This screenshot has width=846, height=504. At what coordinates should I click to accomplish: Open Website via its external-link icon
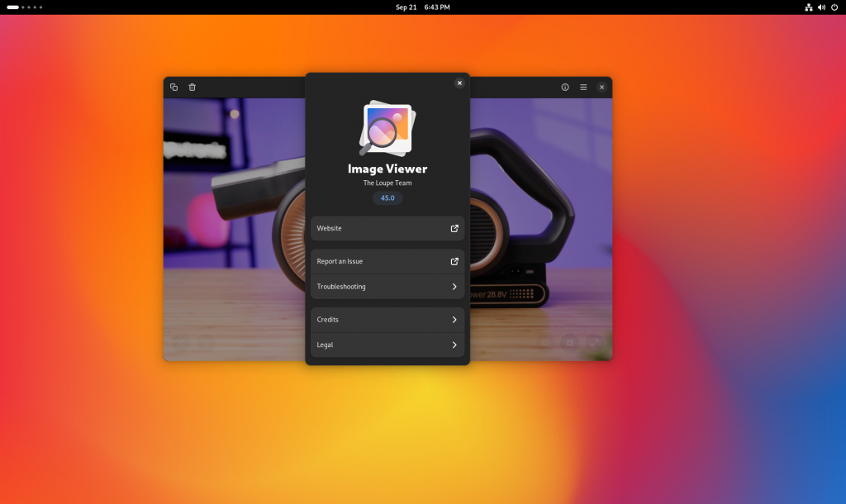click(454, 228)
